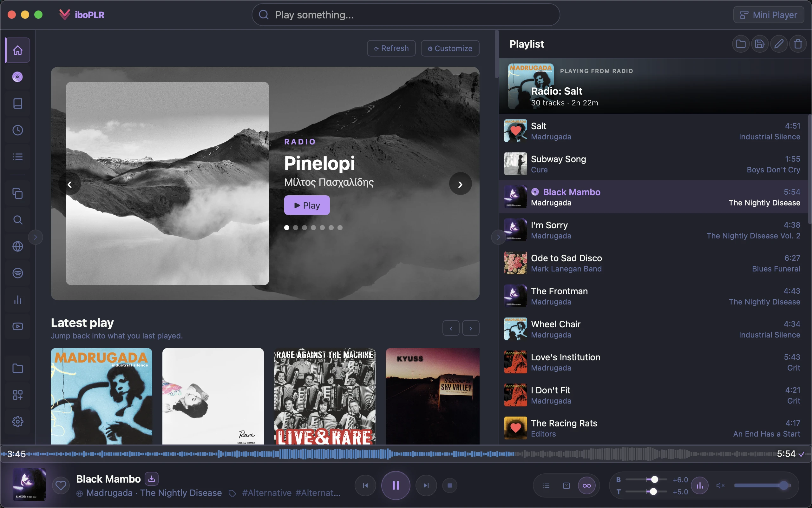The height and width of the screenshot is (508, 812).
Task: Click the Refresh button
Action: point(391,48)
